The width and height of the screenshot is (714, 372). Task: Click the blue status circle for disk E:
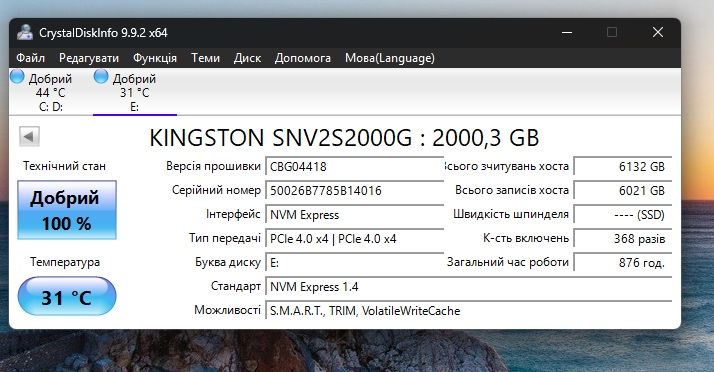101,76
